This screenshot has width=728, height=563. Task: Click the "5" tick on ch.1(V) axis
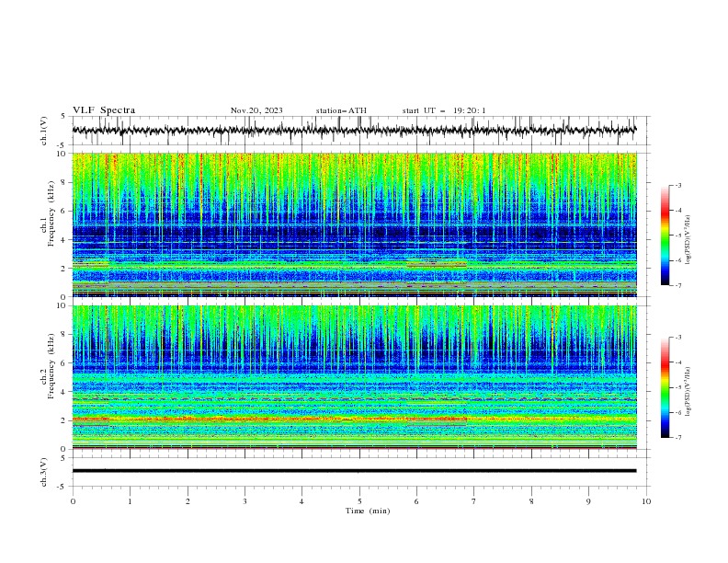point(63,116)
